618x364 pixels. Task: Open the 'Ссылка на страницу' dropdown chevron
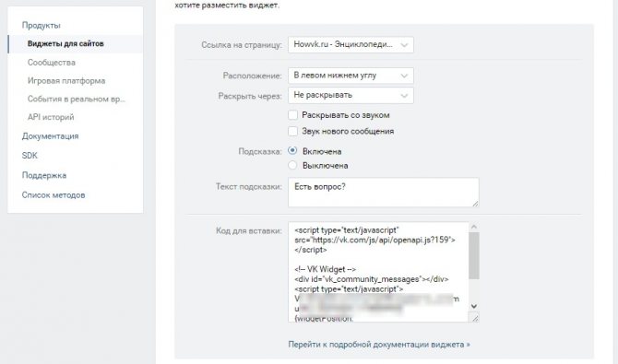point(404,45)
